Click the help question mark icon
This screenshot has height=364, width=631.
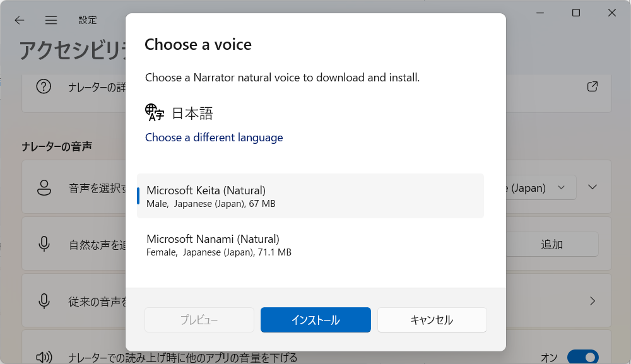[44, 86]
